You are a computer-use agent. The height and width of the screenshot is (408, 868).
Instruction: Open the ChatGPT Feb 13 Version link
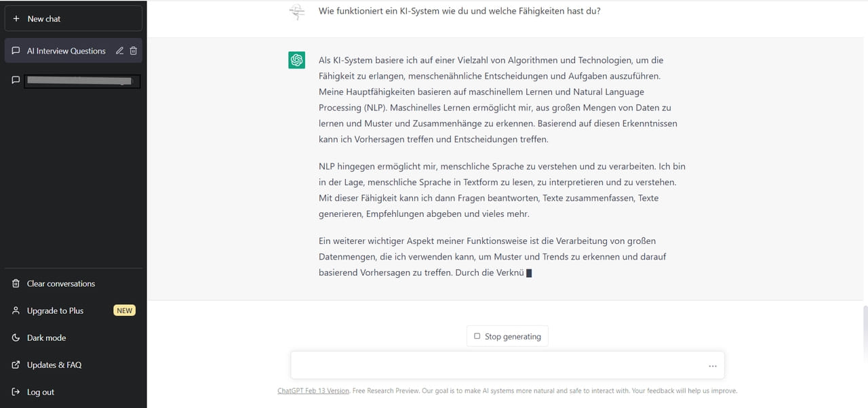point(313,391)
